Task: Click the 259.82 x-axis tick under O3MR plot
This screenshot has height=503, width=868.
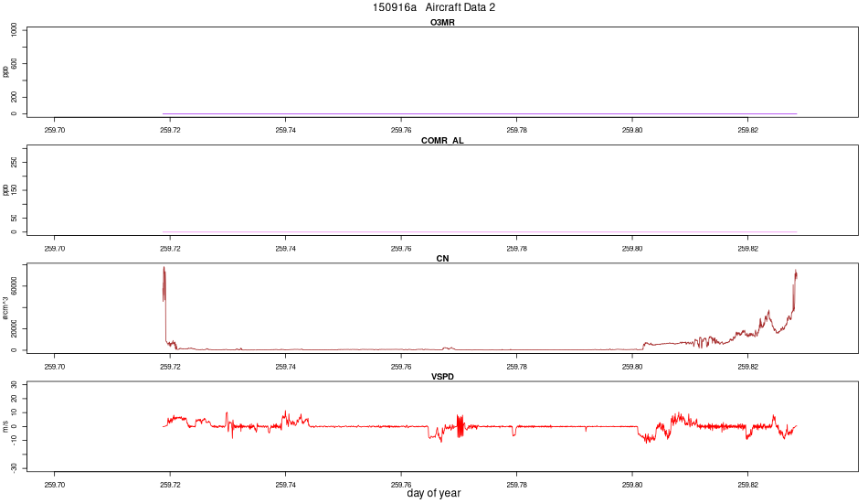Action: 748,130
